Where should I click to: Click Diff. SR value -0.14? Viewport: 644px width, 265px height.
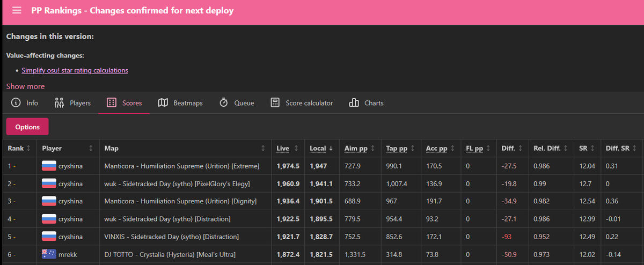tap(614, 254)
